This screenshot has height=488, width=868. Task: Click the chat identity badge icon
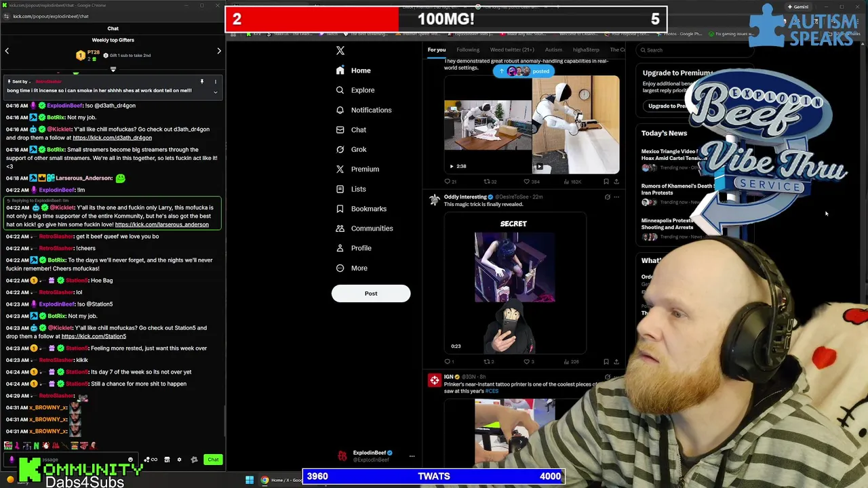click(12, 460)
